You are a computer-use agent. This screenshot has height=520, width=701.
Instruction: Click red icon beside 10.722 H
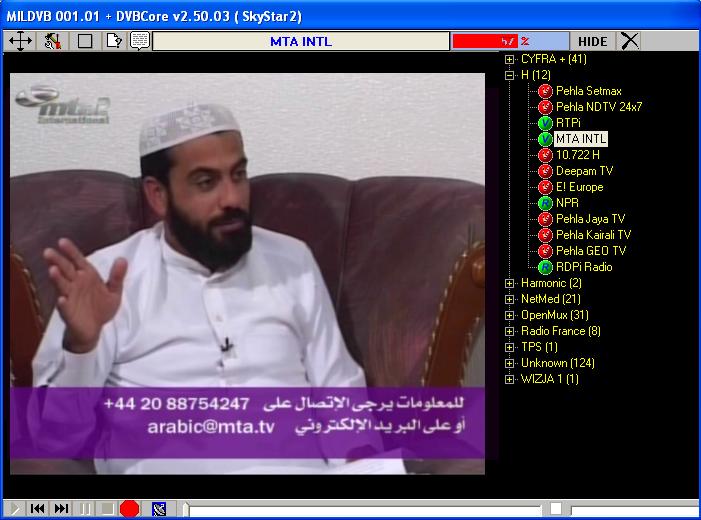pos(545,155)
